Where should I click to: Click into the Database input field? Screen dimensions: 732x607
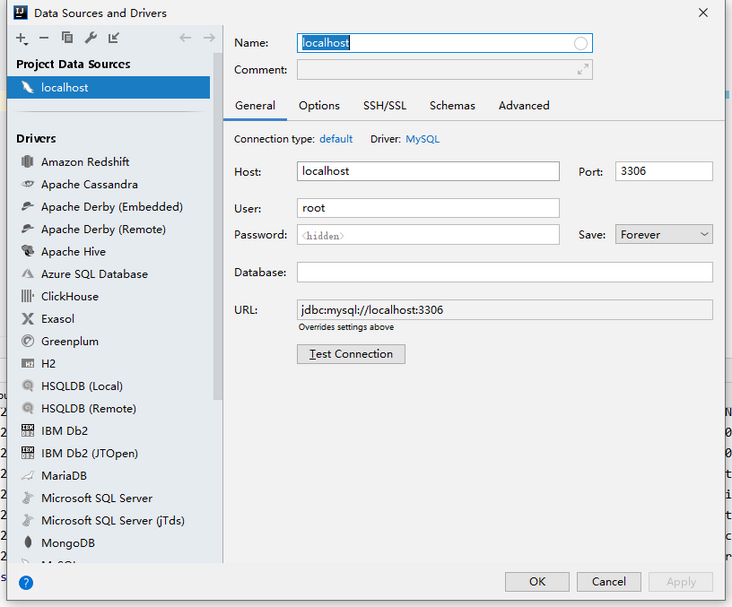pos(504,272)
